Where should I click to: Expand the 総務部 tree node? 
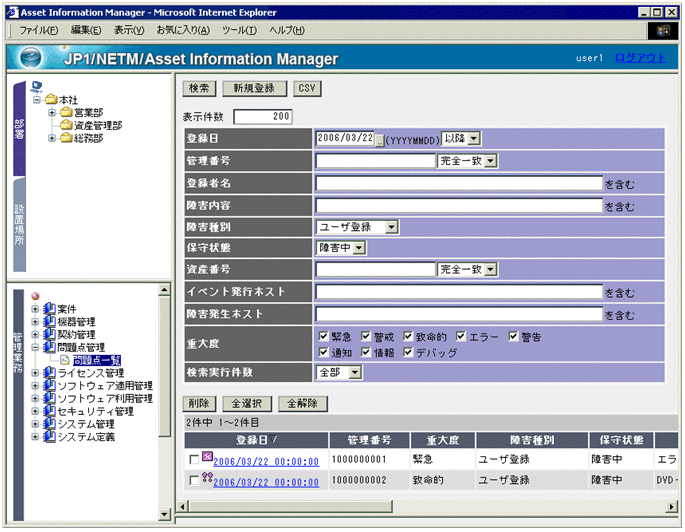pos(52,139)
